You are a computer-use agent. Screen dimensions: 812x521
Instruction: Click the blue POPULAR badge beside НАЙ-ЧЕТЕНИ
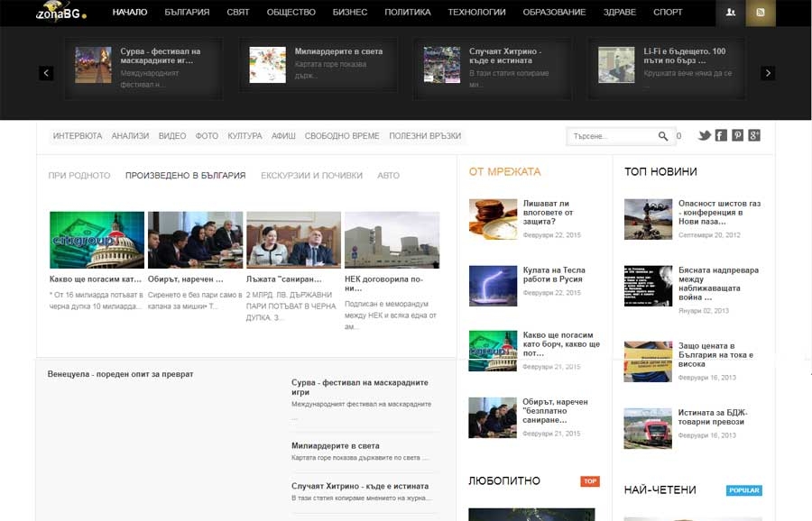pyautogui.click(x=744, y=490)
